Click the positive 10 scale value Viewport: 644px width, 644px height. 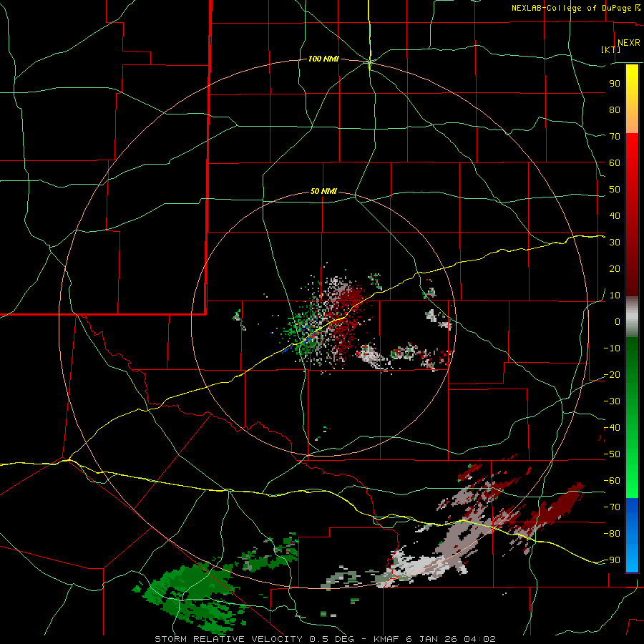pos(615,296)
